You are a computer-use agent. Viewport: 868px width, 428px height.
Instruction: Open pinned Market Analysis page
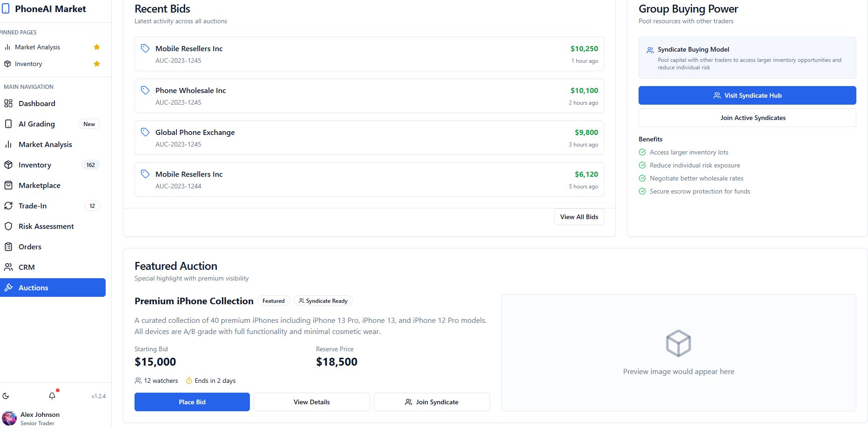(x=37, y=47)
